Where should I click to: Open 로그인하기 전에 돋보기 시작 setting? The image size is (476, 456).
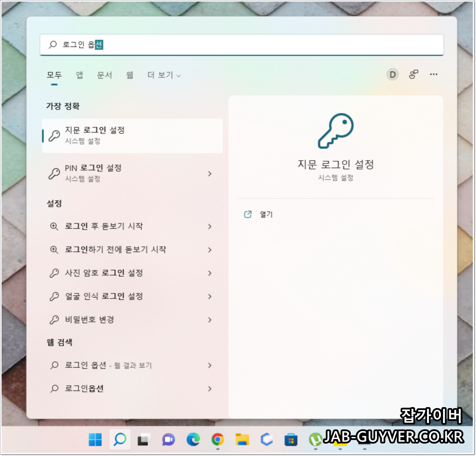(x=132, y=250)
